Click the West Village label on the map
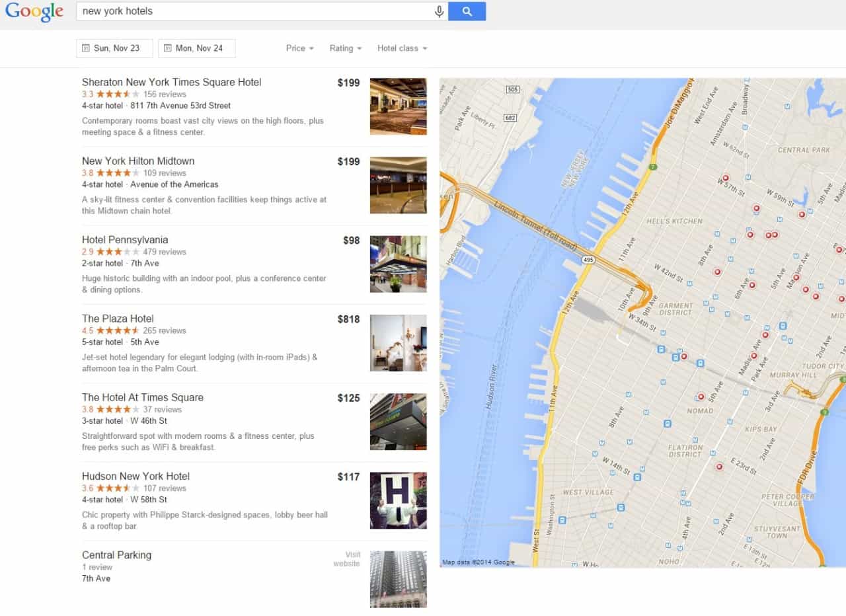This screenshot has width=846, height=616. coord(588,492)
